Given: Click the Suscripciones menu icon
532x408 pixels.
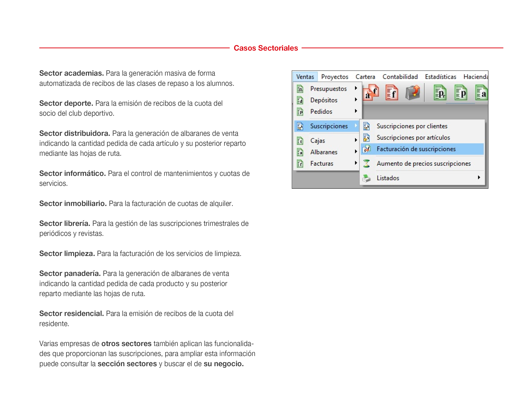Looking at the screenshot, I should (x=300, y=126).
